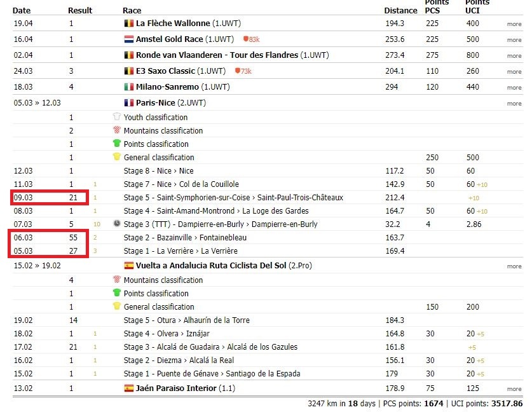Screen dimensions: 532x412
Task: Open Paris-Nice Points classification
Action: pos(156,144)
